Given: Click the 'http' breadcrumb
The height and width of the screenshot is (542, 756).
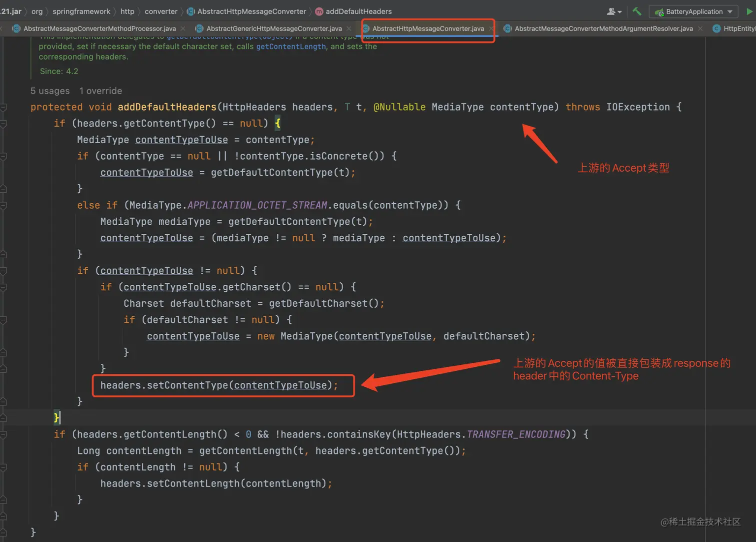Looking at the screenshot, I should pyautogui.click(x=127, y=11).
